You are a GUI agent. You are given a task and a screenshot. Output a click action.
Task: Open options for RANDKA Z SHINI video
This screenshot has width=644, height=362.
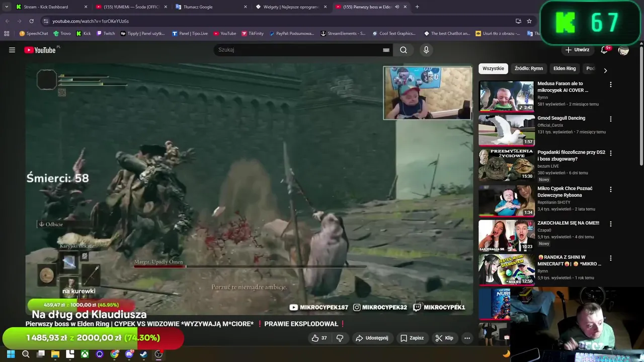(611, 258)
